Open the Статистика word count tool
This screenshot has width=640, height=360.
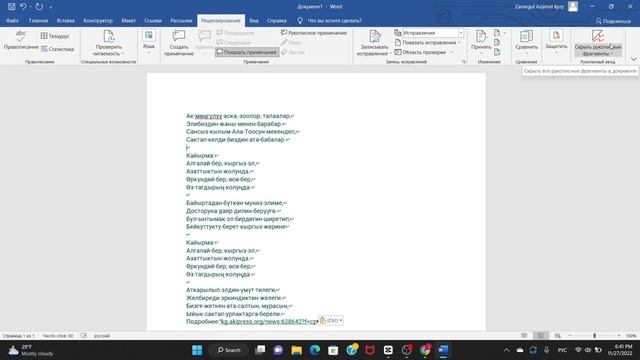click(x=58, y=49)
